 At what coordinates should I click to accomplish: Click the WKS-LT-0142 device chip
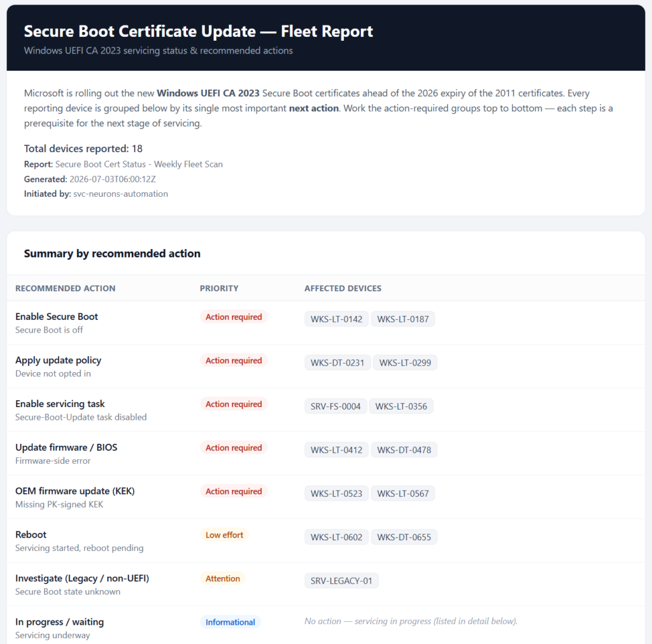(336, 319)
